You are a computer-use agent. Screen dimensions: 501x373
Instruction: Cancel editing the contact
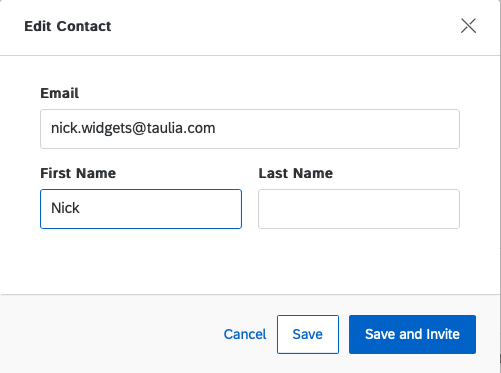click(x=245, y=334)
